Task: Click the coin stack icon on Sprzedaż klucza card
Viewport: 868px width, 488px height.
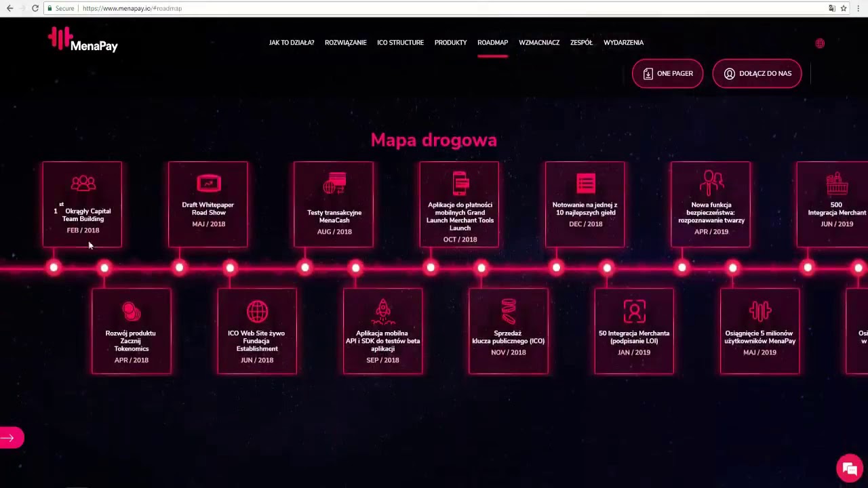Action: point(509,311)
